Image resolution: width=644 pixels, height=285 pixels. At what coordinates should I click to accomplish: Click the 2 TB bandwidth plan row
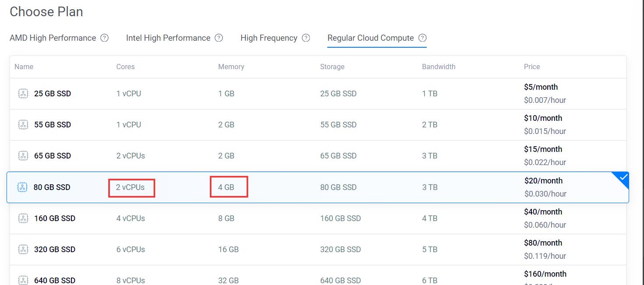[318, 125]
